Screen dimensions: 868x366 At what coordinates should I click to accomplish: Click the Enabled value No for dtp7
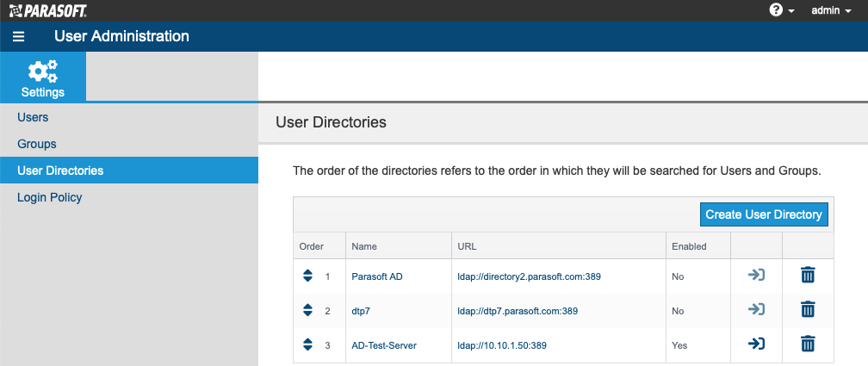coord(679,311)
